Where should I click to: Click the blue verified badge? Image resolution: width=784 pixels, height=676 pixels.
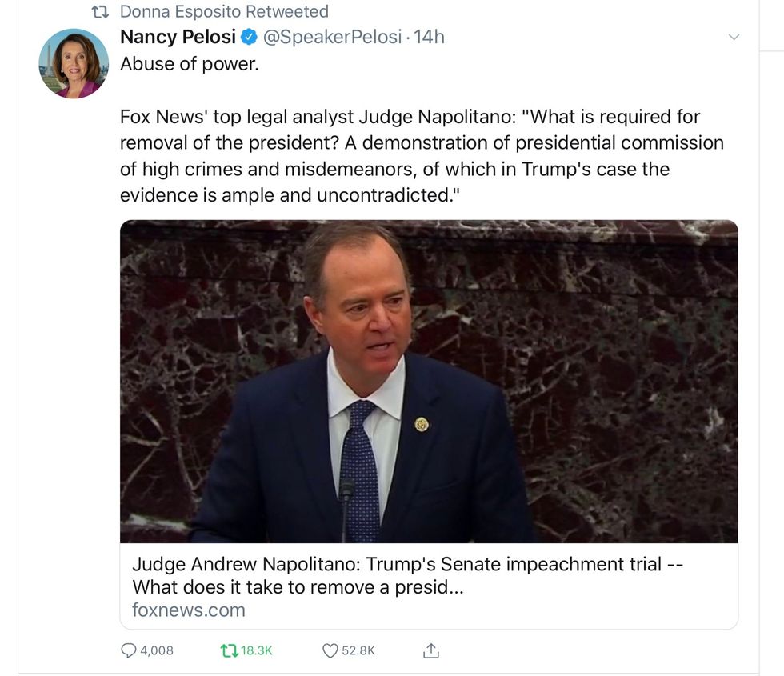250,38
